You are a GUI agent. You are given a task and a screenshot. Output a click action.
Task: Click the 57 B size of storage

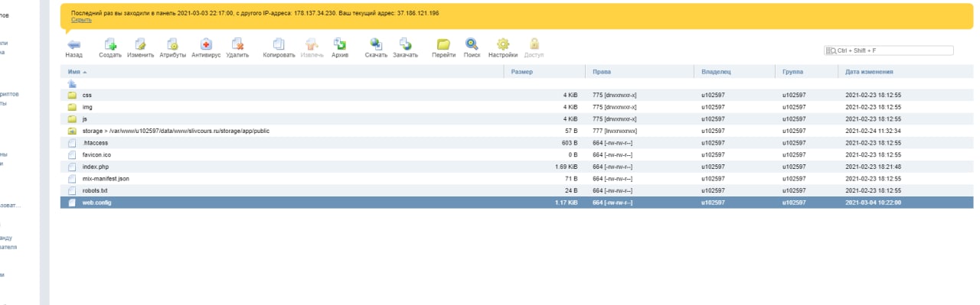(570, 131)
